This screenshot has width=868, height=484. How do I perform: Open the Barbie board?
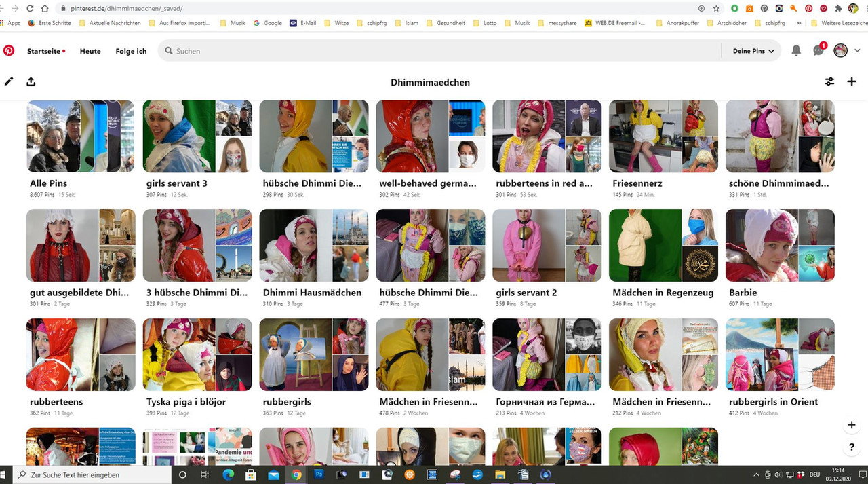[780, 258]
